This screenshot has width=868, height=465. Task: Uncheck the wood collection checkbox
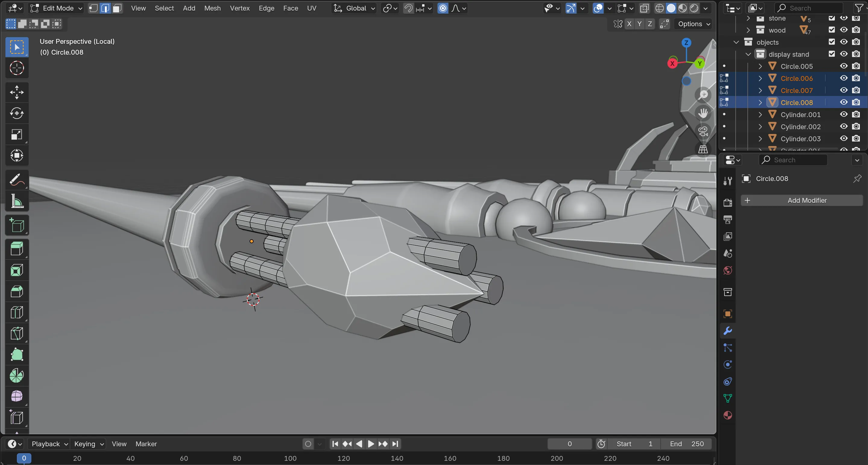[832, 30]
